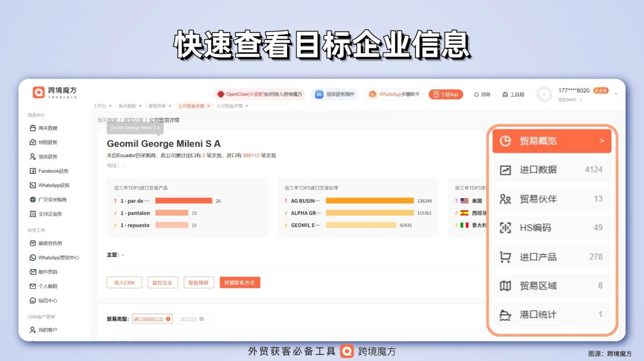Switch to active 公司贸易详情 tab
Screen dimensions: 644x361
191,106
